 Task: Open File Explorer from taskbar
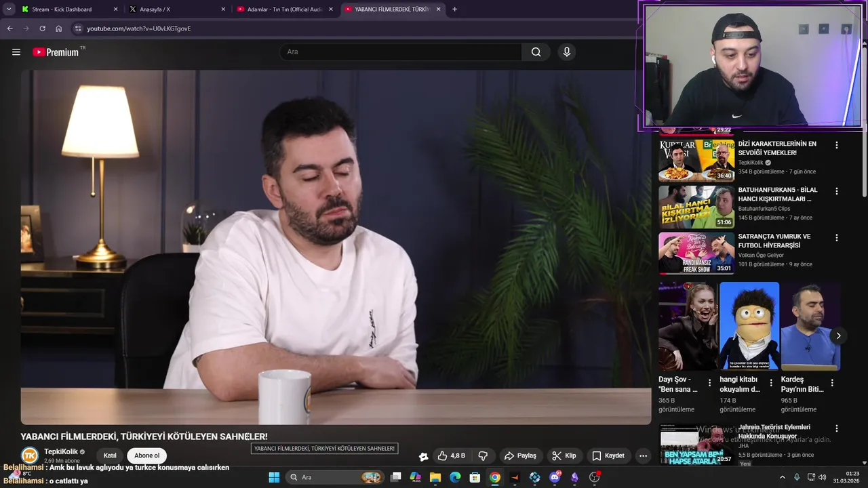click(435, 477)
